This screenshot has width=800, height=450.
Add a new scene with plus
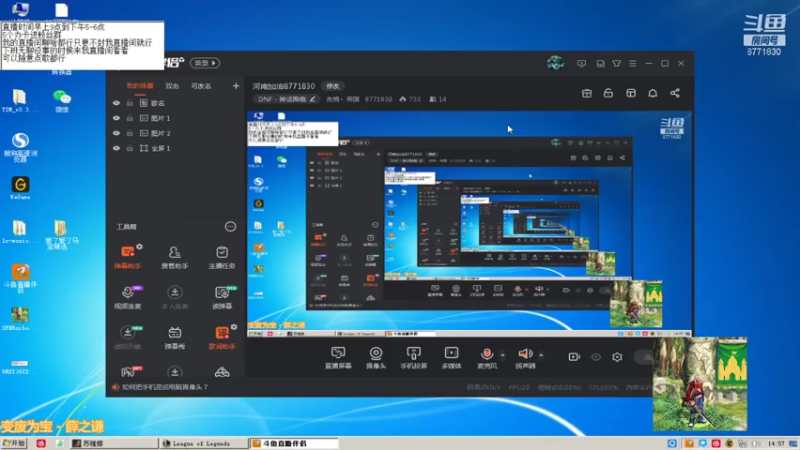coord(236,86)
